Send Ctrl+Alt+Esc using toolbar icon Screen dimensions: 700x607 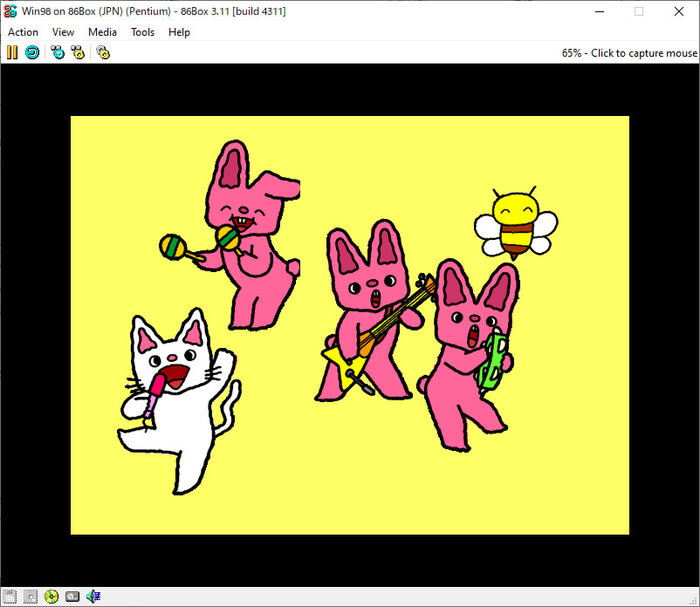click(x=78, y=52)
